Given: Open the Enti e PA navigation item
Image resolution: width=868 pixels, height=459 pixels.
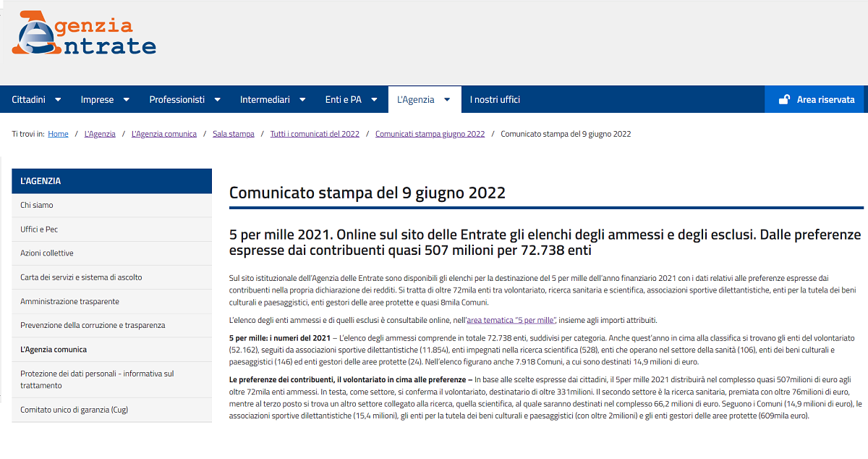Looking at the screenshot, I should tap(344, 100).
